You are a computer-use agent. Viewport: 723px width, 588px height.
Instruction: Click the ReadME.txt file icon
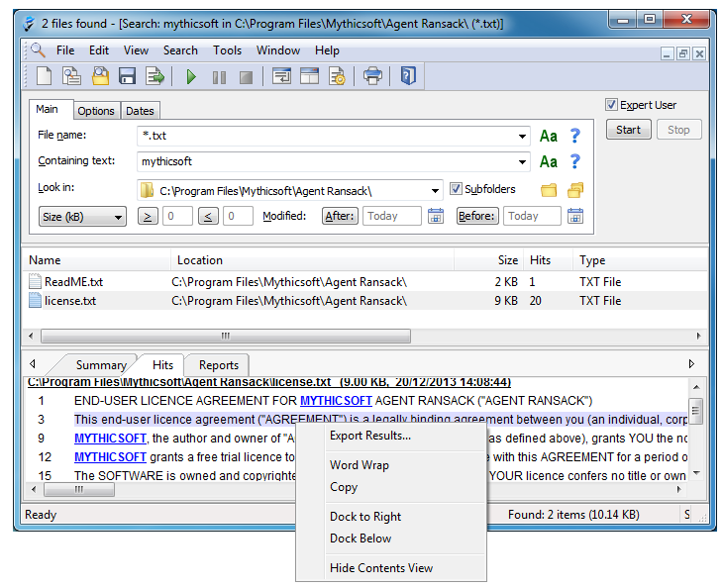click(x=36, y=281)
